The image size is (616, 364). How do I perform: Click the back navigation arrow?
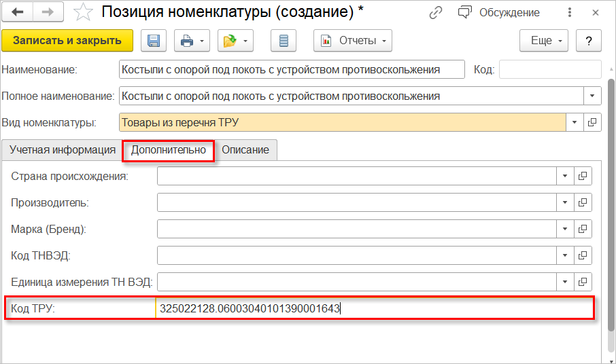(18, 12)
